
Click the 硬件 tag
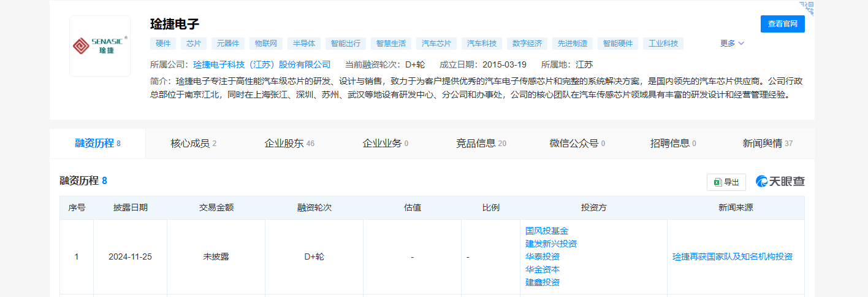[x=163, y=44]
